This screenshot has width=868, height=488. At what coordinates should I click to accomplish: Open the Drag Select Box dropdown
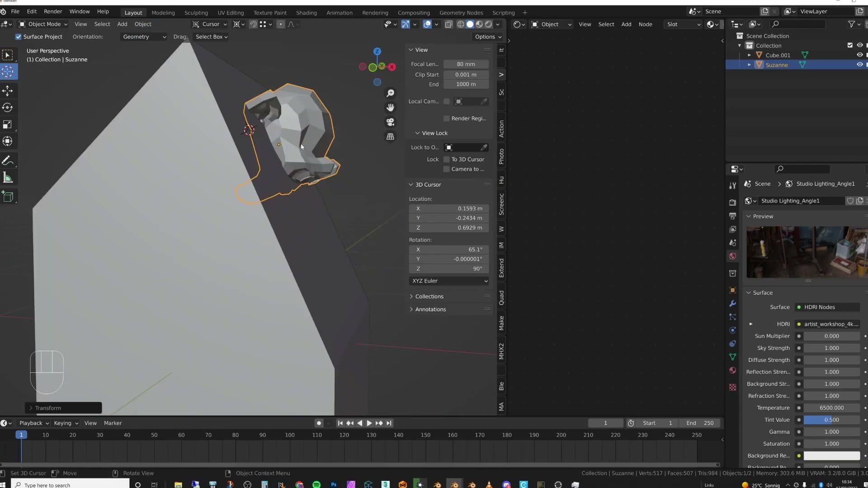click(x=211, y=37)
